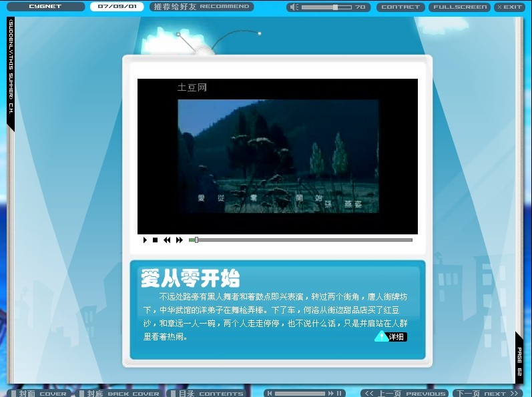Click the video frame showing the forest

point(278,156)
